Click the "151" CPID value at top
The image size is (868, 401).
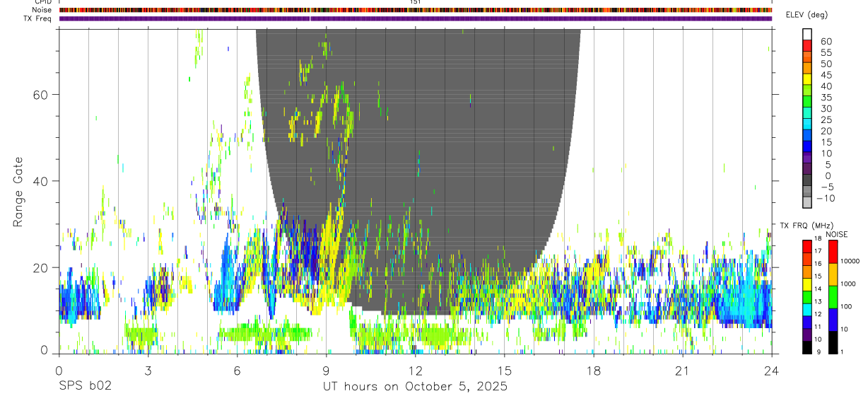pyautogui.click(x=415, y=2)
